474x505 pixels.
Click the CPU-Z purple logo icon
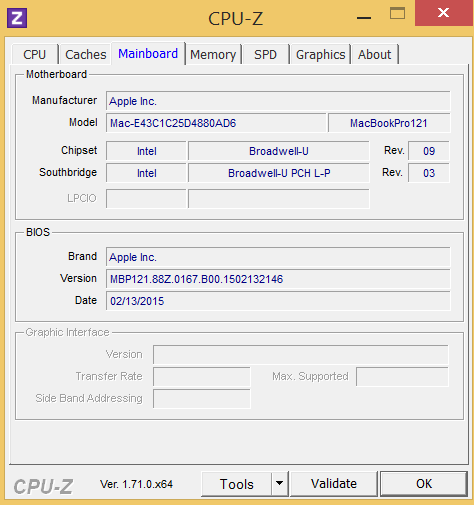tap(17, 18)
